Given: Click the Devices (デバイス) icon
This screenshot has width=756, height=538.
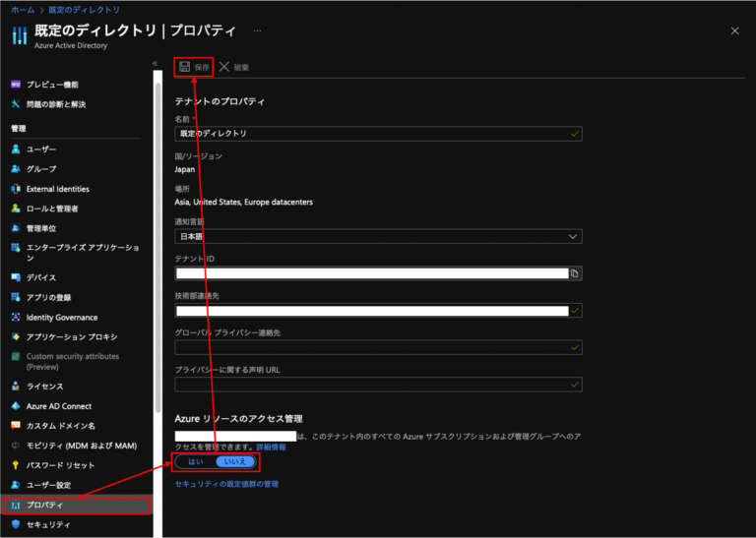Looking at the screenshot, I should 16,277.
